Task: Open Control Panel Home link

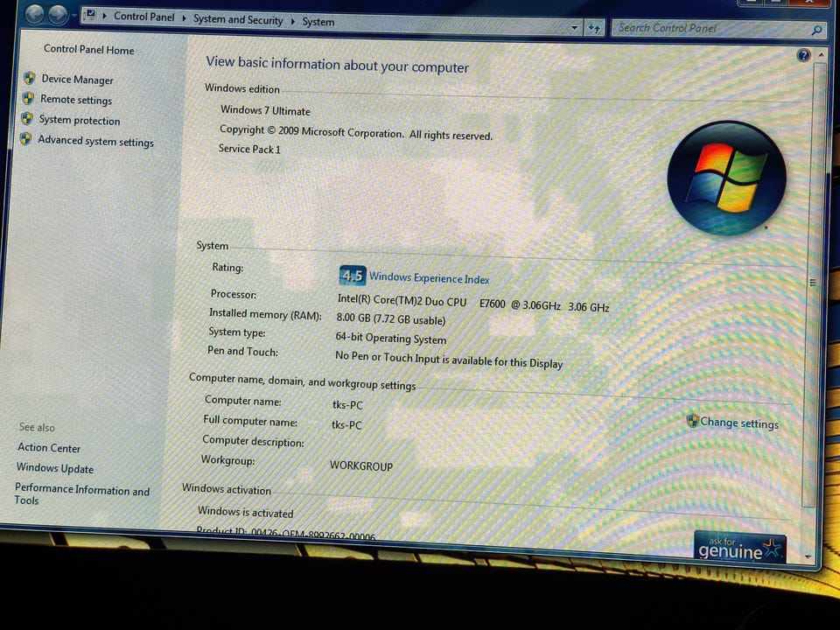Action: pyautogui.click(x=89, y=49)
